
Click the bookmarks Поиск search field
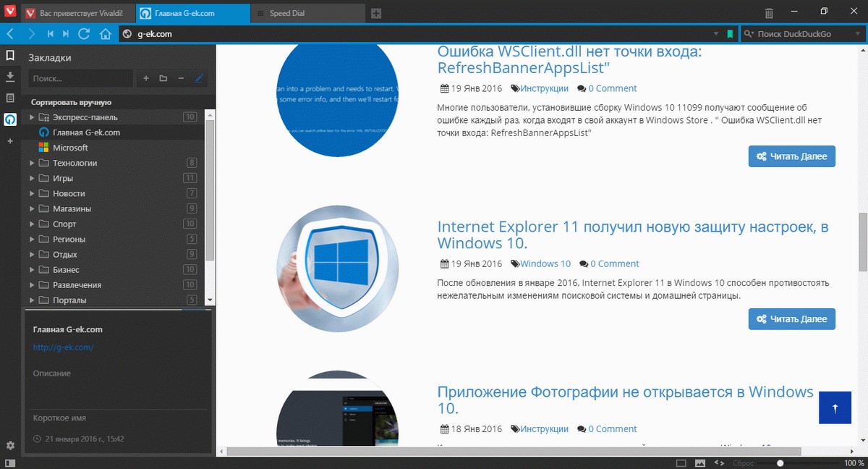[x=81, y=78]
